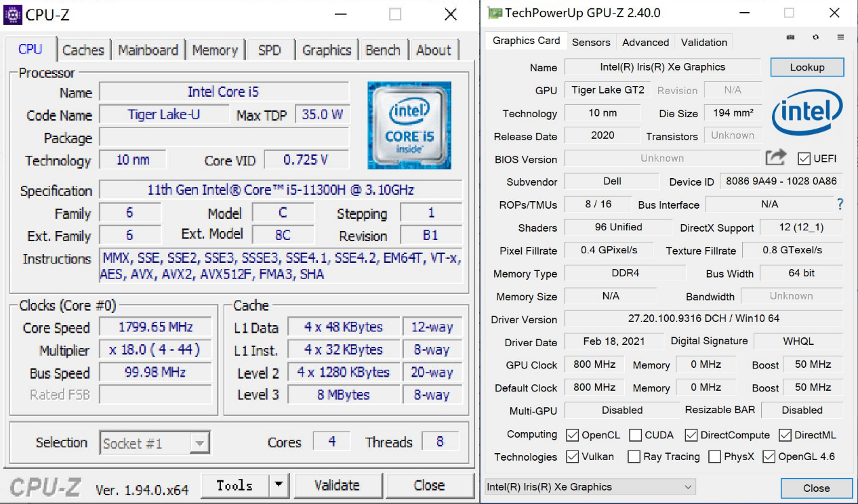This screenshot has width=858, height=504.
Task: Click the Subvendor value Dell
Action: click(x=612, y=182)
